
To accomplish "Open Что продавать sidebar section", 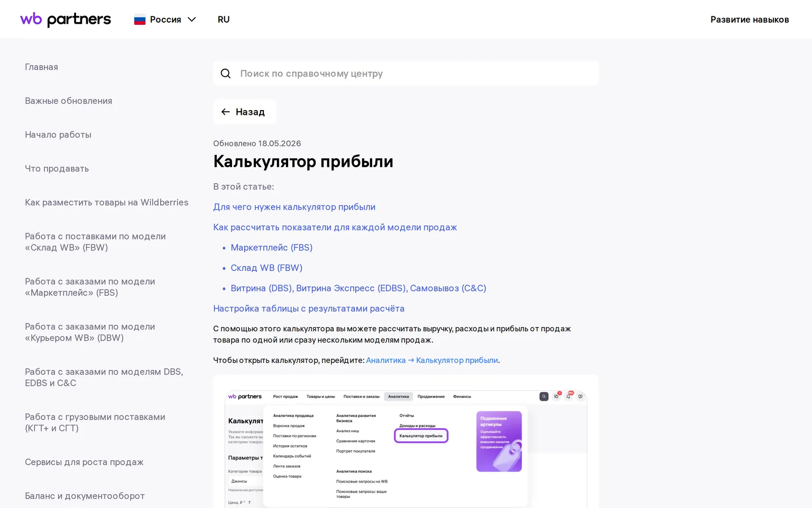I will pyautogui.click(x=57, y=168).
